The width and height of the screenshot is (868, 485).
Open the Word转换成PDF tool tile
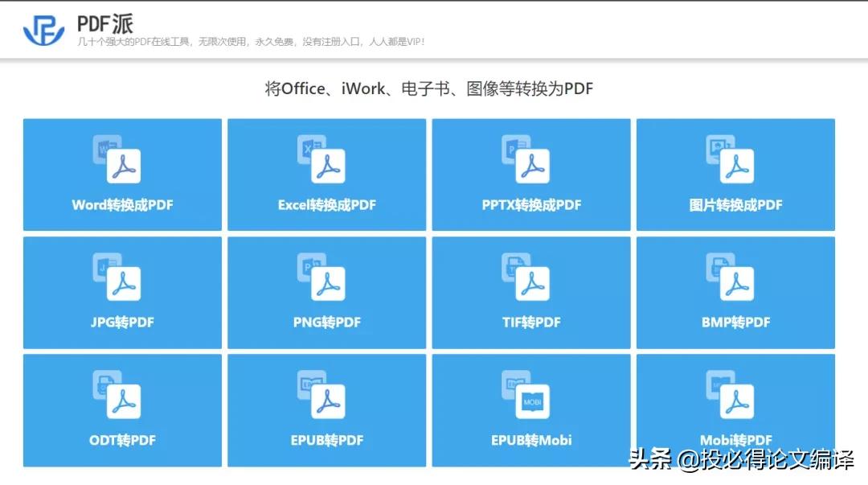click(x=121, y=175)
